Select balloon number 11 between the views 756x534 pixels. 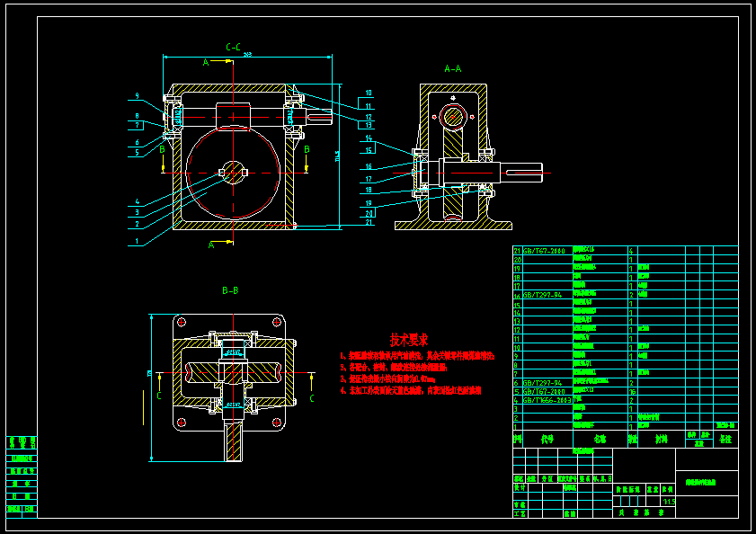pyautogui.click(x=369, y=107)
